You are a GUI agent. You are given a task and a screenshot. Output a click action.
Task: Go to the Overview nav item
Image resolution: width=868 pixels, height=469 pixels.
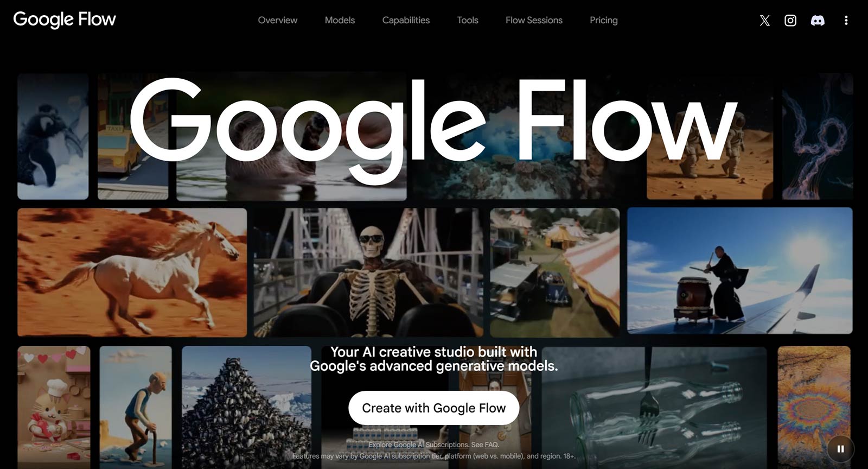(x=278, y=20)
